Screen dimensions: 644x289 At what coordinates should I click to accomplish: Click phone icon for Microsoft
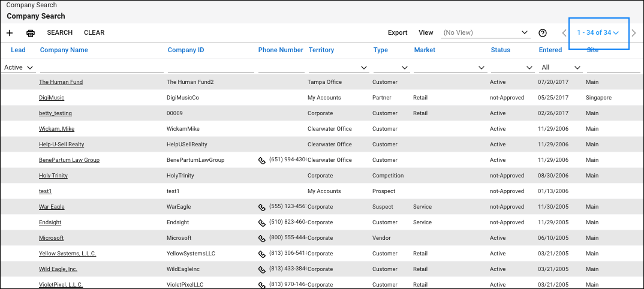point(261,239)
